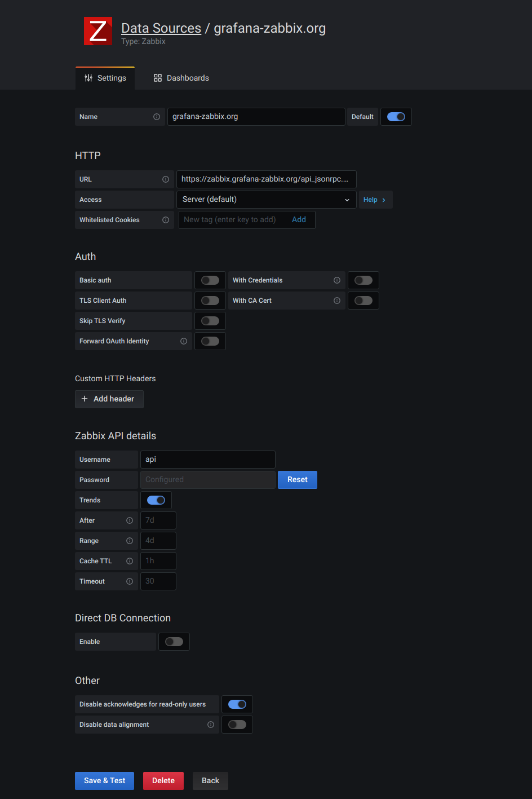Click the plus icon on Add header
Image resolution: width=532 pixels, height=799 pixels.
tap(85, 399)
